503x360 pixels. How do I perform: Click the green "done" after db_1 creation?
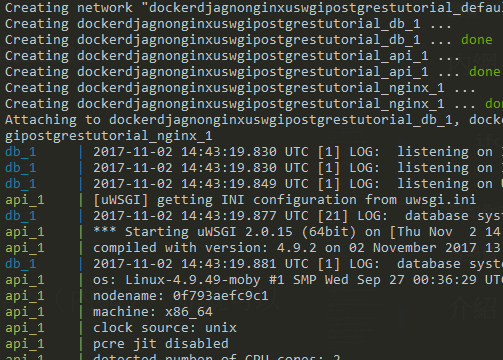(x=477, y=40)
